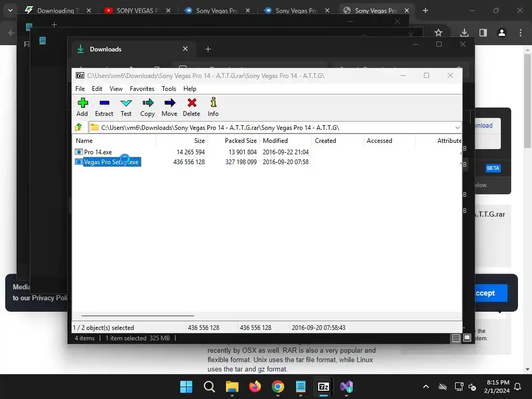Screen dimensions: 532x399
Task: Select the Copy toolbar icon
Action: coord(148,107)
